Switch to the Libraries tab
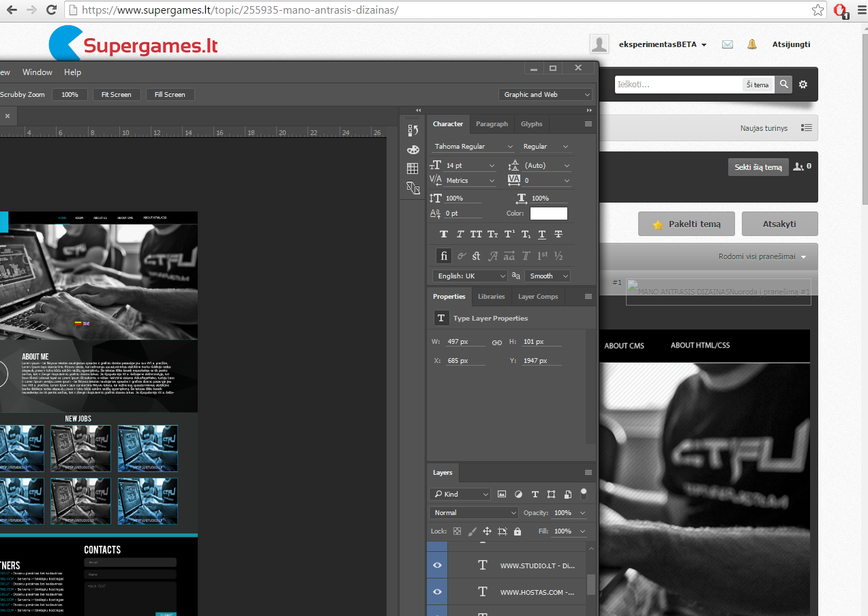Screen dimensions: 868x616 pos(491,297)
